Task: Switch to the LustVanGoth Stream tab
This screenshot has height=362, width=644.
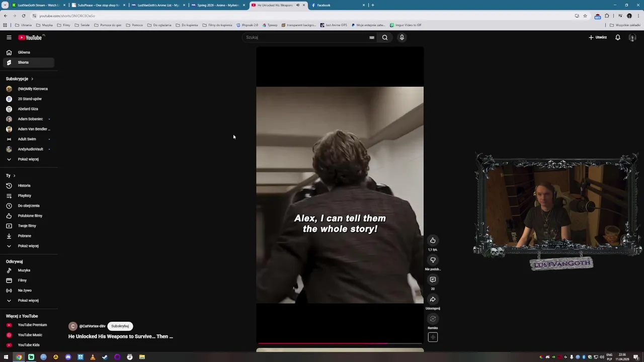Action: point(38,5)
